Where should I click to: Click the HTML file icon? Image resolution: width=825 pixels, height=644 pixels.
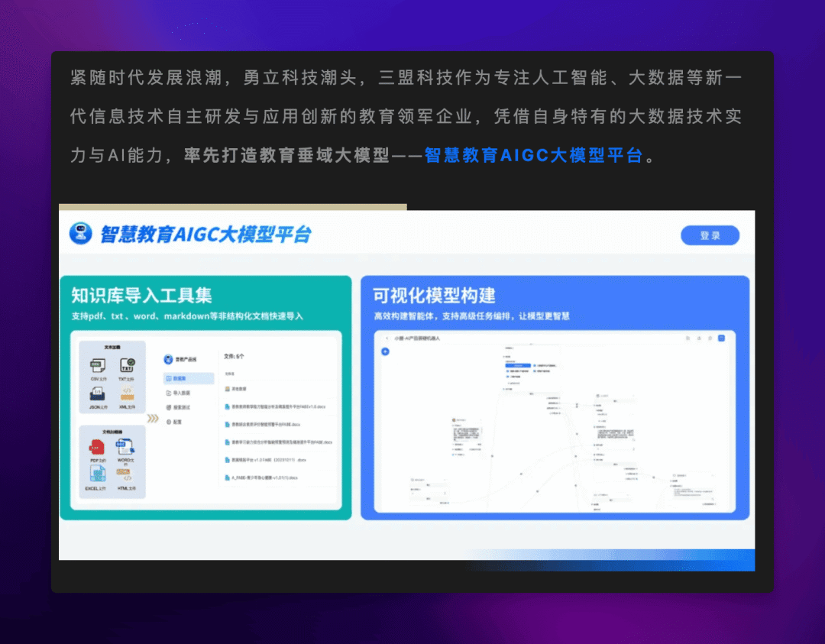click(x=125, y=475)
